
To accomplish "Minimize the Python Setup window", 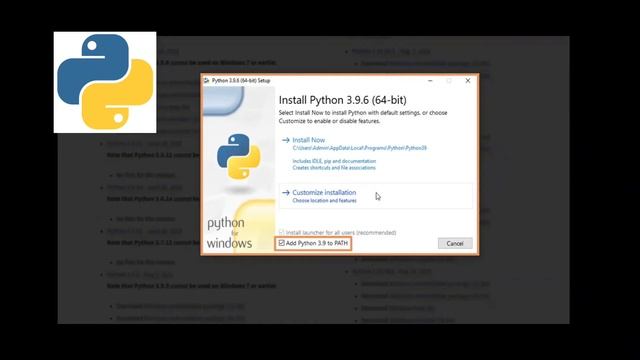I will 430,80.
